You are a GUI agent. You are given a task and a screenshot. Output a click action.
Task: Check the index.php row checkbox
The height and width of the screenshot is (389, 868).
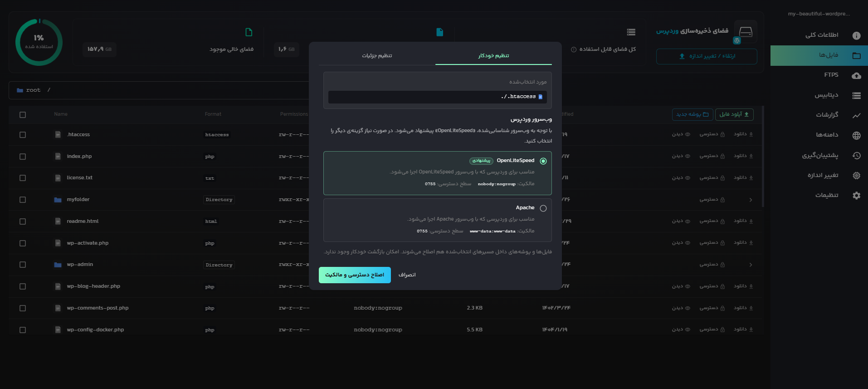23,157
